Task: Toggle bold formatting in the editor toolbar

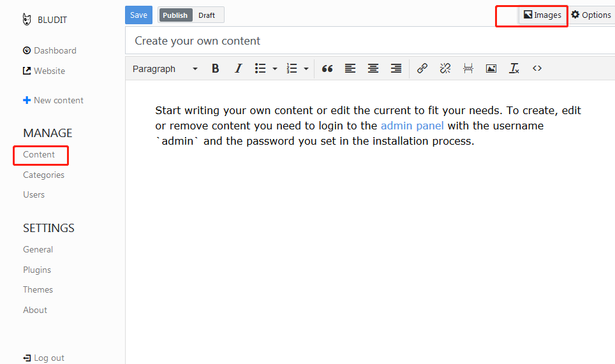Action: 215,69
